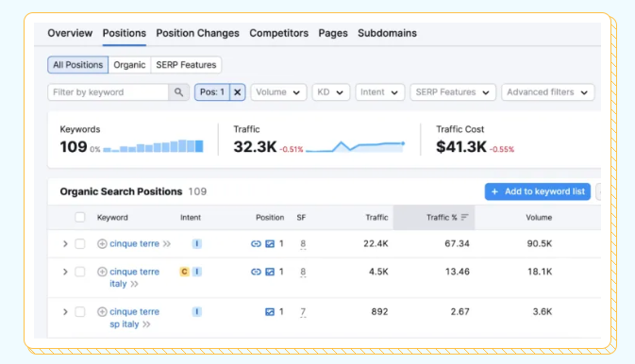Viewport: 635px width, 364px height.
Task: Open the Advanced filters dropdown
Action: coord(547,92)
